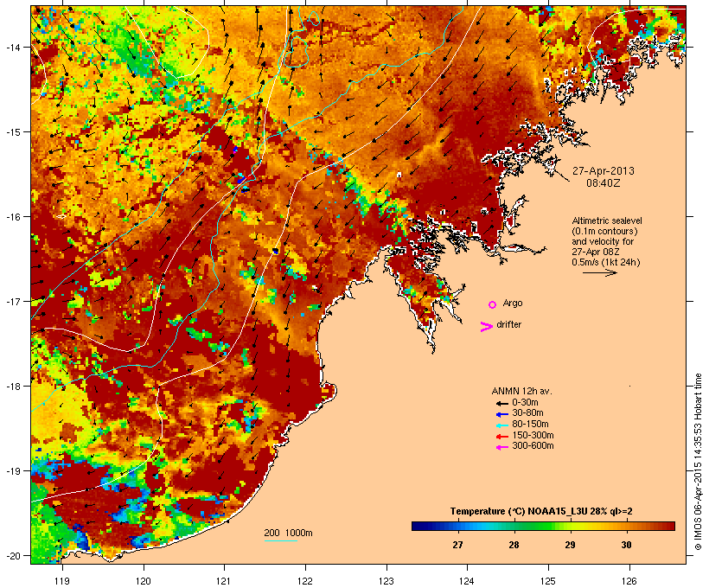Screen dimensions: 709x588
Task: Click the '300-600m' depth label
Action: click(533, 446)
